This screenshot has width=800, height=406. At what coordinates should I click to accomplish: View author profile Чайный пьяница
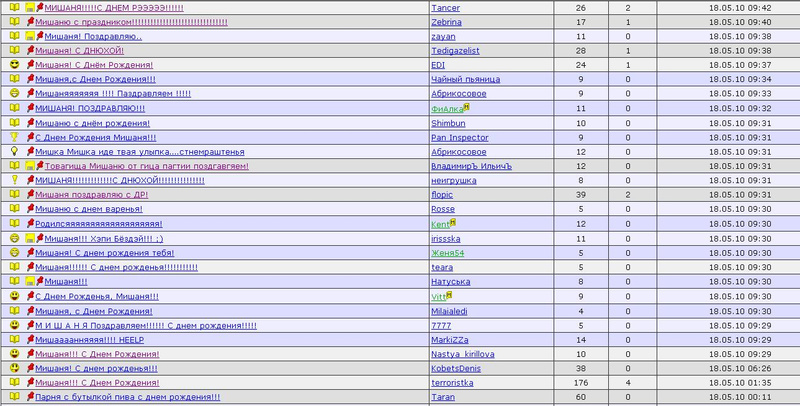coord(465,79)
